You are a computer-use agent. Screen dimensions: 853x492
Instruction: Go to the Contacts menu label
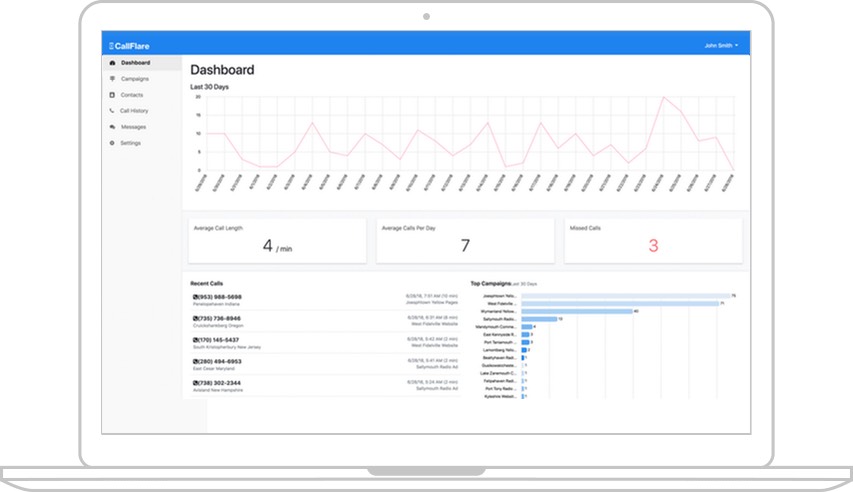pyautogui.click(x=132, y=95)
